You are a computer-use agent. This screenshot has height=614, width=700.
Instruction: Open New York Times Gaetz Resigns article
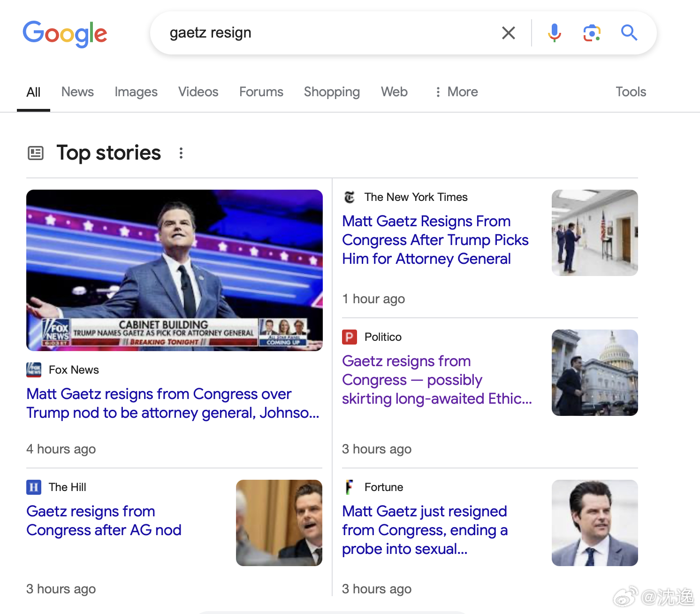click(x=435, y=240)
